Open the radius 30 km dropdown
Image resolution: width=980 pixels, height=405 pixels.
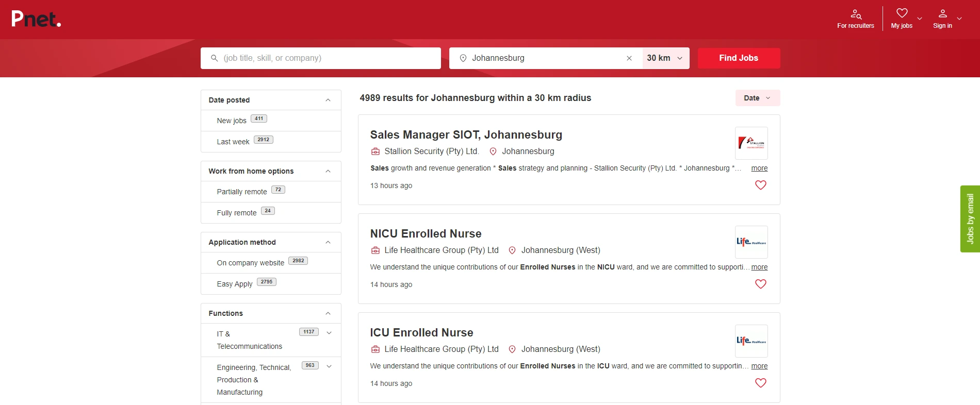point(665,58)
